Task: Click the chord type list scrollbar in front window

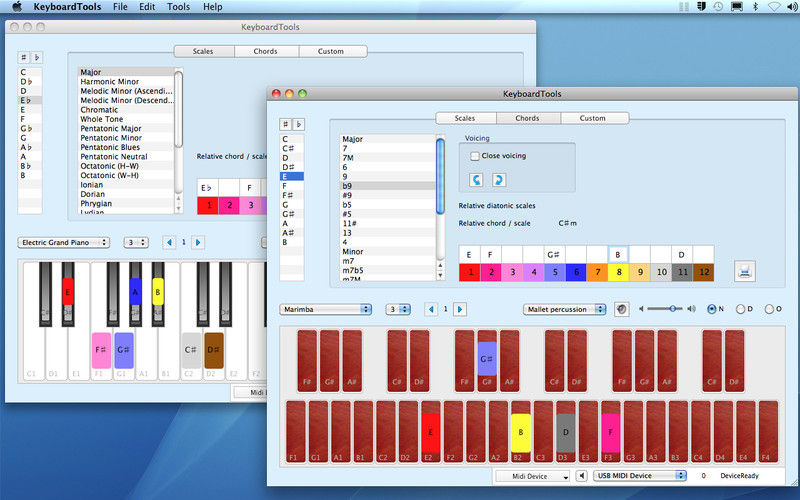Action: [x=440, y=176]
